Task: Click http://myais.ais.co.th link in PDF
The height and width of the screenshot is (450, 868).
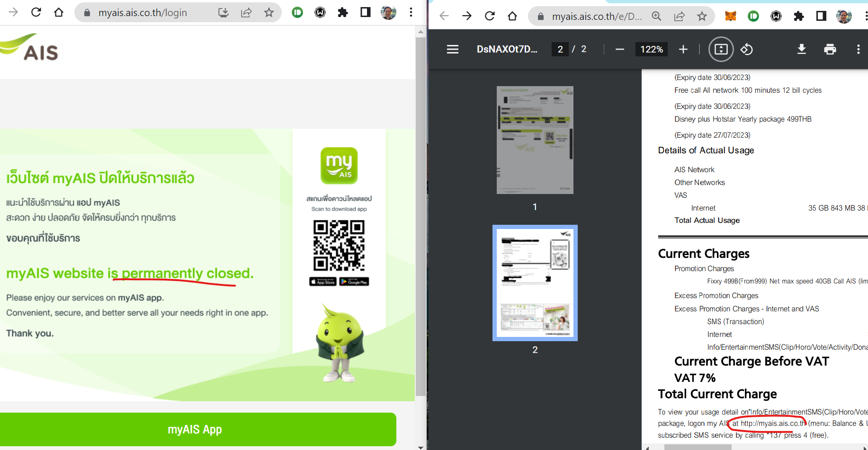Action: pyautogui.click(x=773, y=424)
